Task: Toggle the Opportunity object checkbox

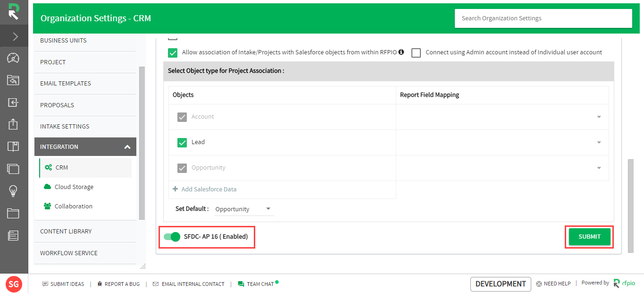Action: [x=182, y=168]
